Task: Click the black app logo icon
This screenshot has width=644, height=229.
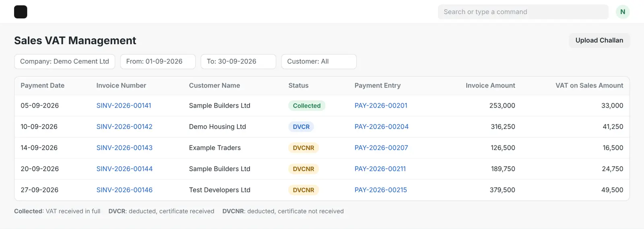Action: click(21, 12)
